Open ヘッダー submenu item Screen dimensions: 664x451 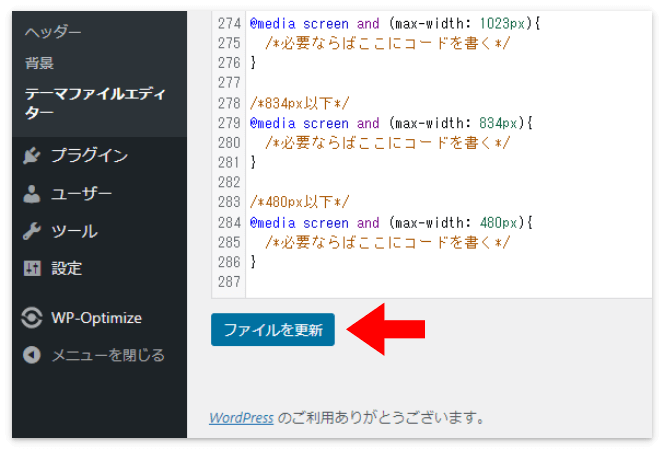[x=53, y=31]
